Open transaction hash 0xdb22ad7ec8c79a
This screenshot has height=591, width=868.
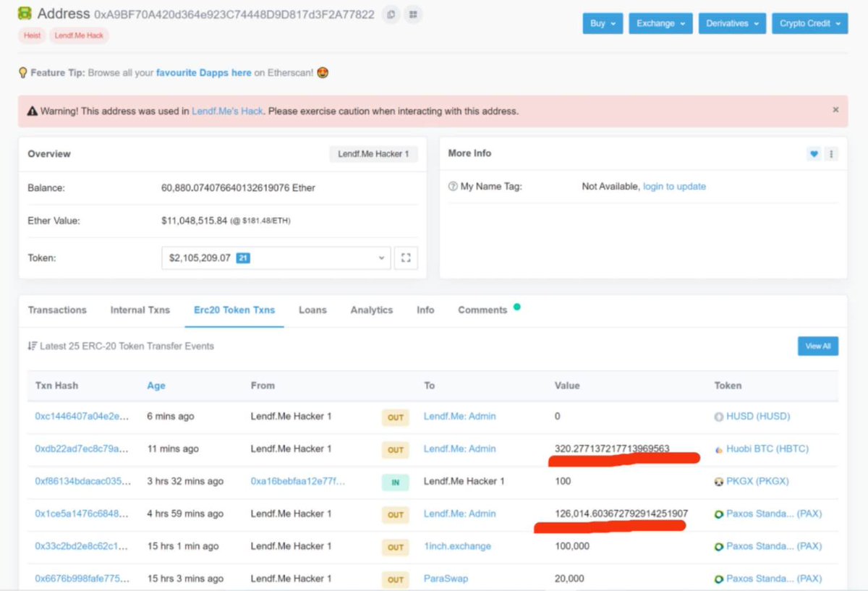[82, 448]
